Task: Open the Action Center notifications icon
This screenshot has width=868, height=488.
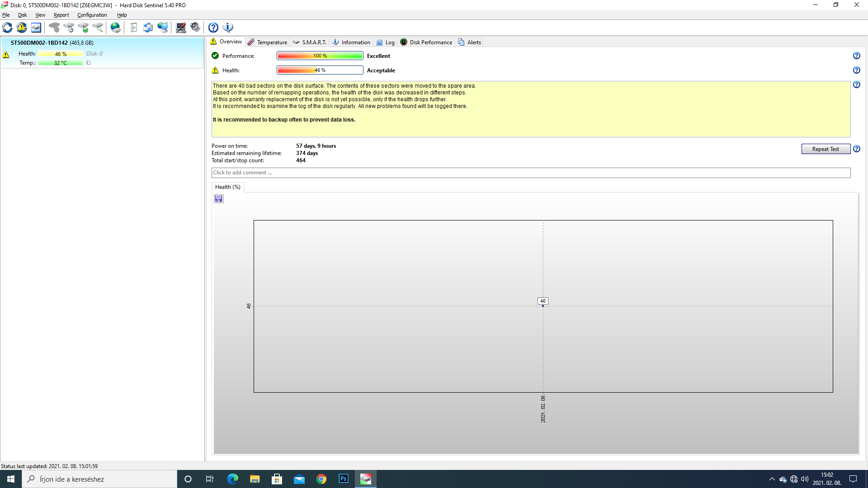Action: point(853,479)
